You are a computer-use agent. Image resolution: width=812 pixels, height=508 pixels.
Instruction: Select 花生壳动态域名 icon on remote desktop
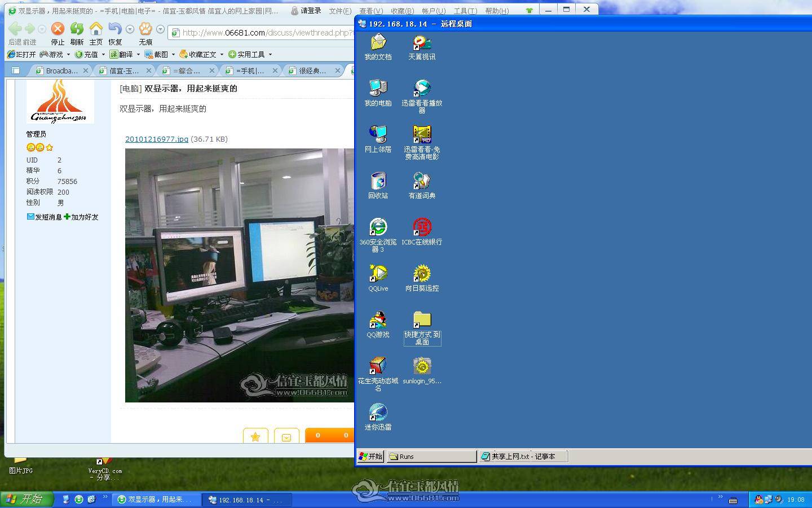pyautogui.click(x=378, y=375)
